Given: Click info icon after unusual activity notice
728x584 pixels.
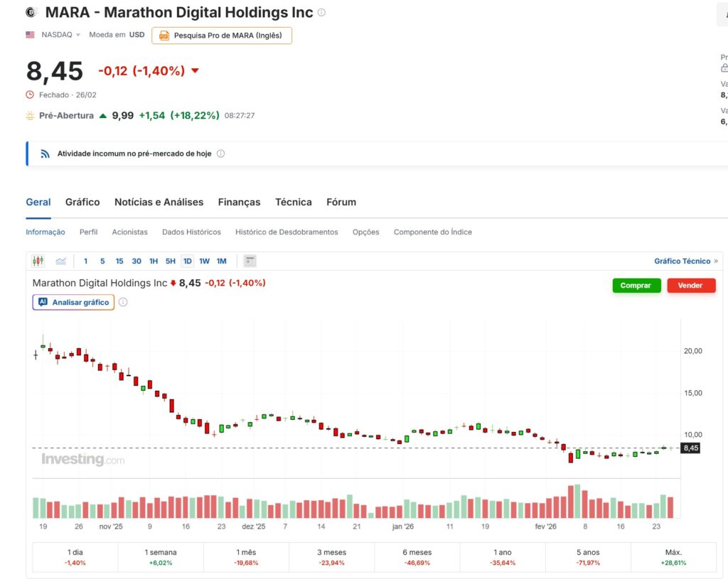Looking at the screenshot, I should coord(221,153).
